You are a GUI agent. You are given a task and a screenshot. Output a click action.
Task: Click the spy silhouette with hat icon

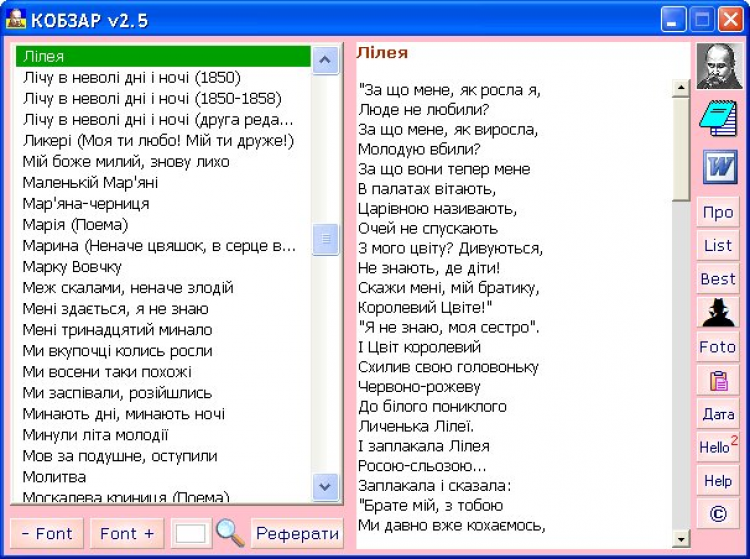click(x=718, y=312)
